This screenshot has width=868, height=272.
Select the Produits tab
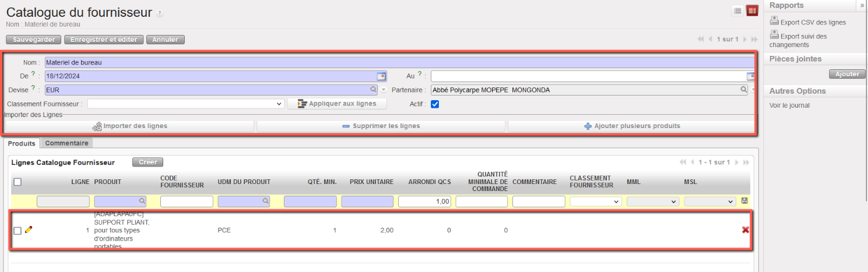(x=22, y=143)
